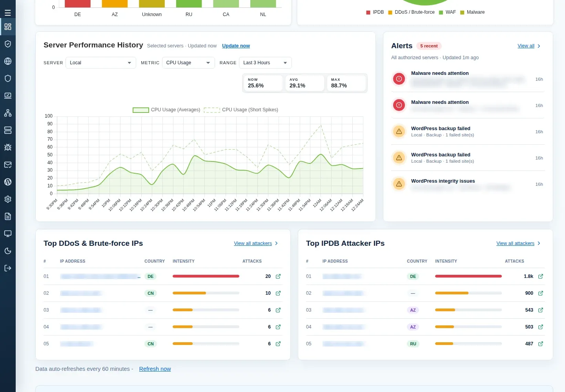This screenshot has width=565, height=392.
Task: Toggle the WAF legend item
Action: click(x=447, y=12)
